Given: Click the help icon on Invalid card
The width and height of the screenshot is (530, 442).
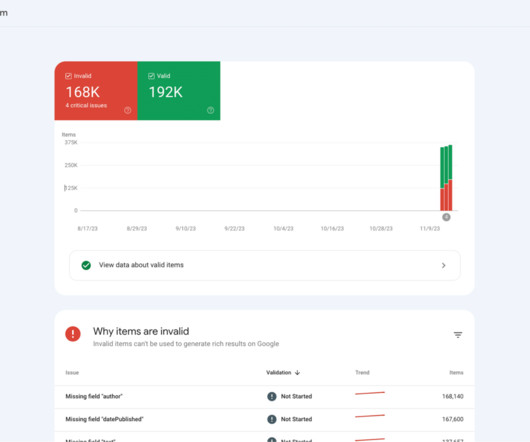Looking at the screenshot, I should 127,110.
